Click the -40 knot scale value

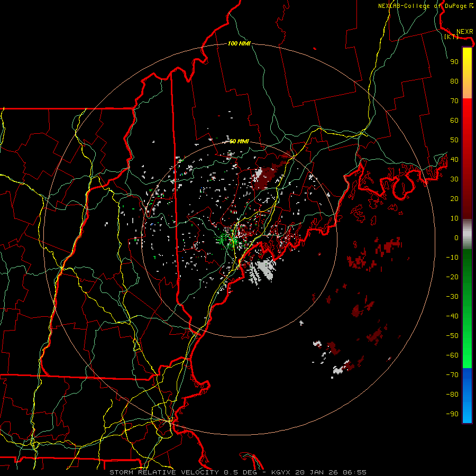point(452,316)
